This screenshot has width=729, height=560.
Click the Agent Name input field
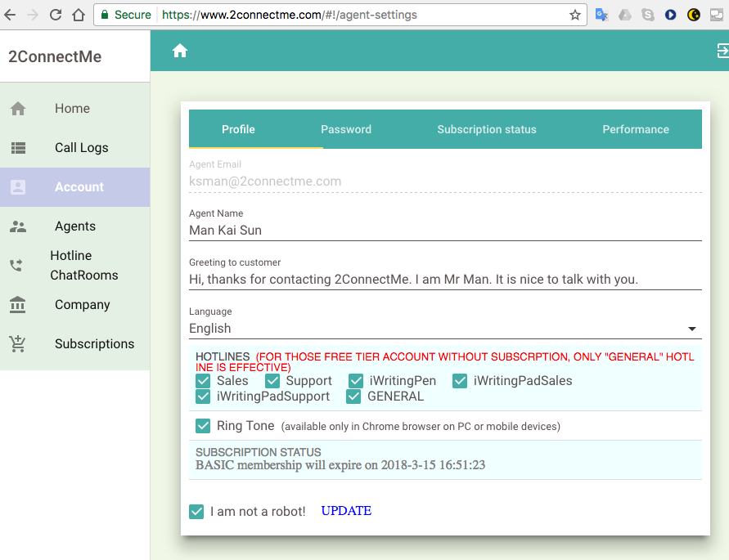[x=445, y=231]
